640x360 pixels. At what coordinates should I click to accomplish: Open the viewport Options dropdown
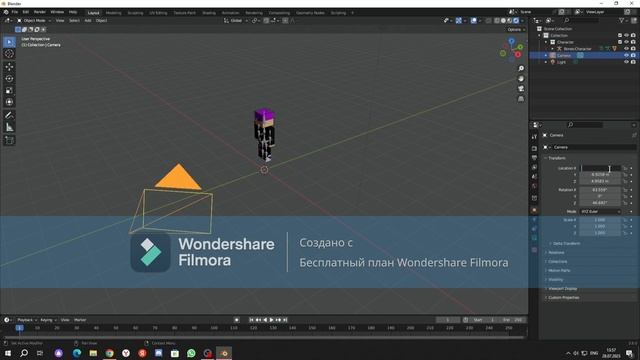pyautogui.click(x=516, y=29)
